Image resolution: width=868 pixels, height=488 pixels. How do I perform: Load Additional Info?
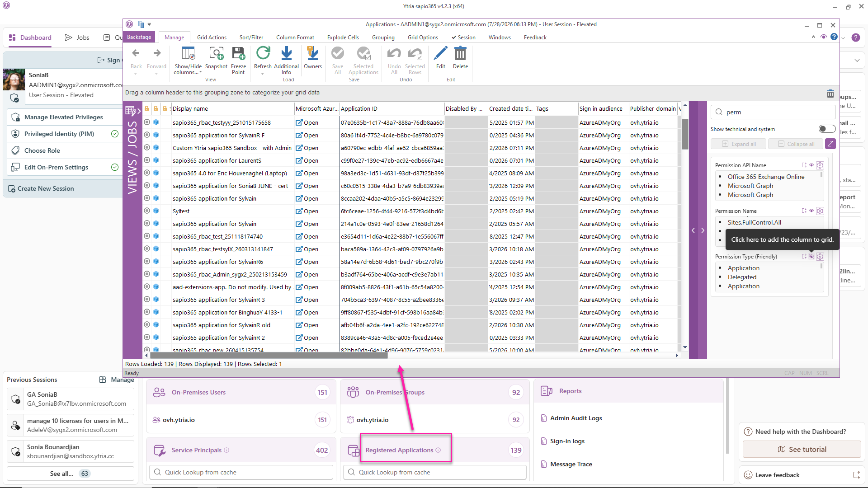(286, 54)
